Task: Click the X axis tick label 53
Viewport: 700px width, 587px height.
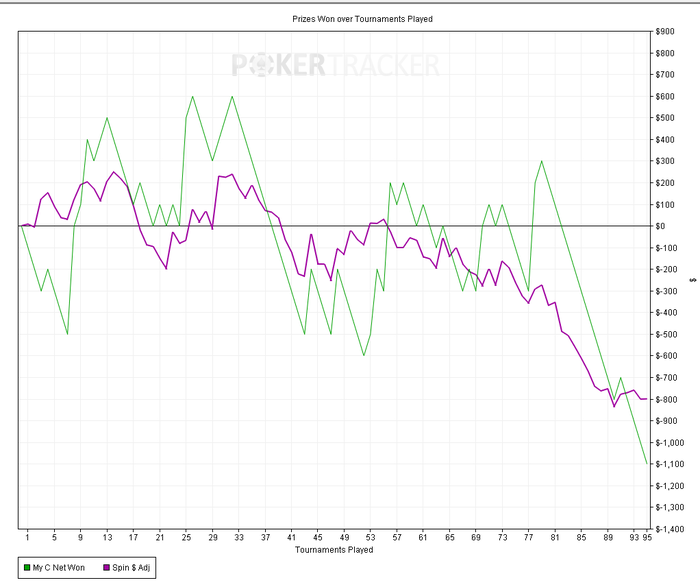Action: point(371,537)
